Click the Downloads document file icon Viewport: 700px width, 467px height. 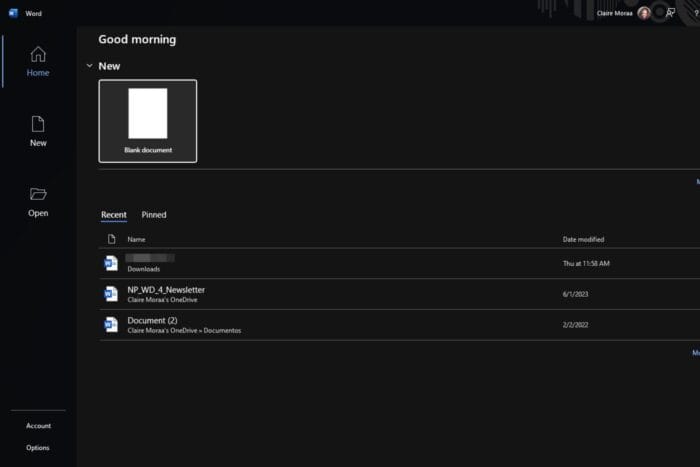coord(111,263)
